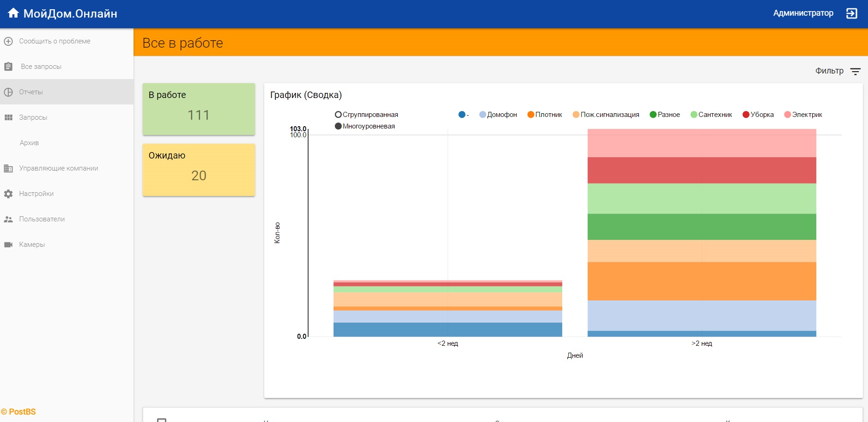The width and height of the screenshot is (868, 422).
Task: Open the PostBS link
Action: coord(18,411)
